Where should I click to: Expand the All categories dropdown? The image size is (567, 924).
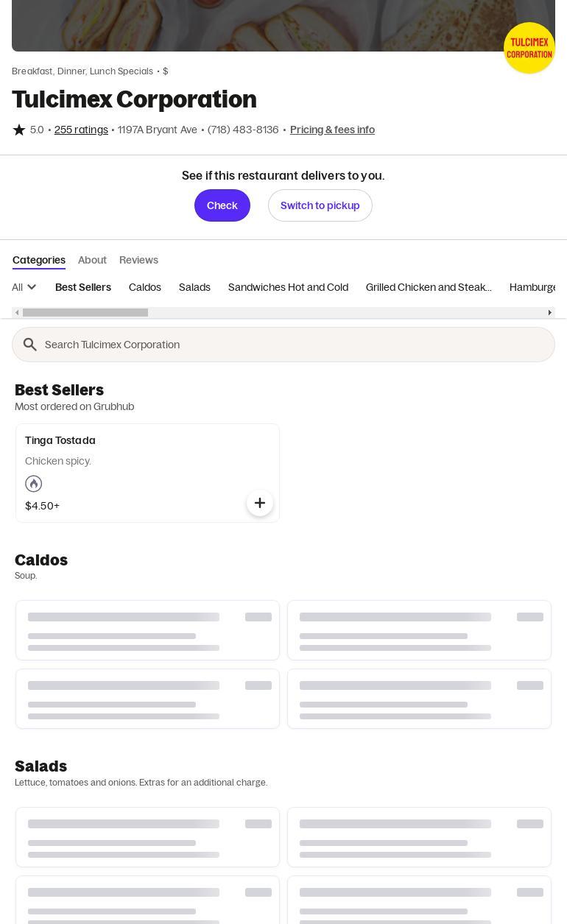[x=24, y=287]
